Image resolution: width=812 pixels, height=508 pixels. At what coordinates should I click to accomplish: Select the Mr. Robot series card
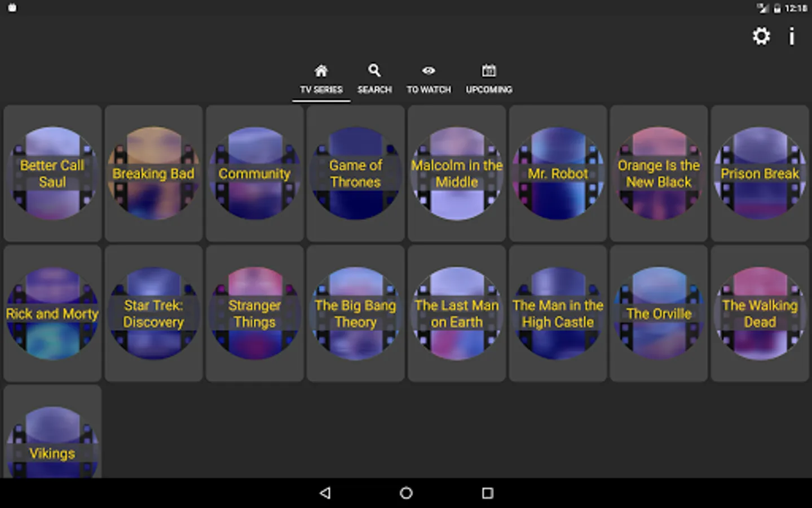[x=558, y=173]
